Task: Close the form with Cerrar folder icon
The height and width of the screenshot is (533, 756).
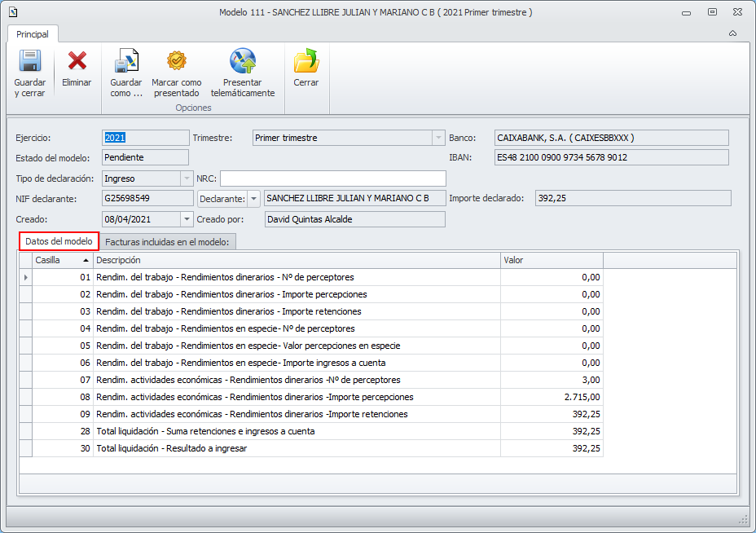Action: click(x=306, y=63)
